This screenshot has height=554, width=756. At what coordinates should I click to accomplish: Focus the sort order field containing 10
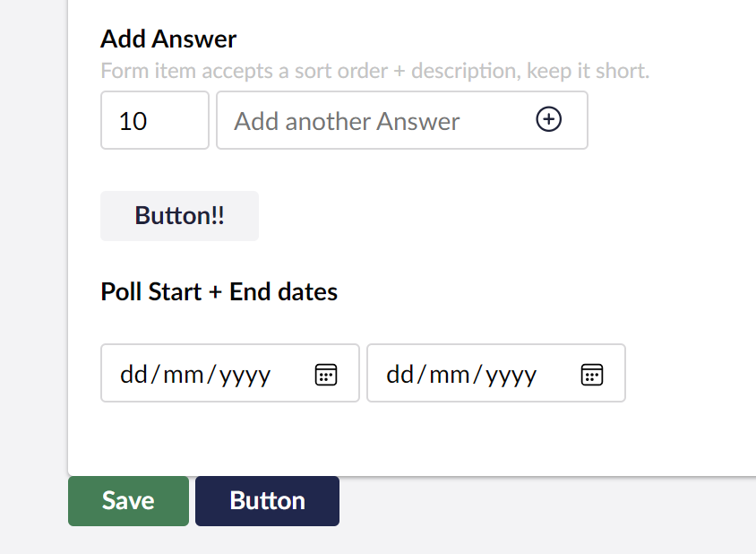pos(154,120)
